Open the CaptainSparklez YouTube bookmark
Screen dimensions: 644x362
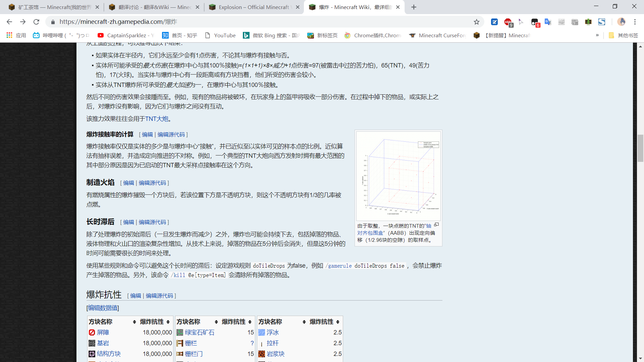(126, 35)
